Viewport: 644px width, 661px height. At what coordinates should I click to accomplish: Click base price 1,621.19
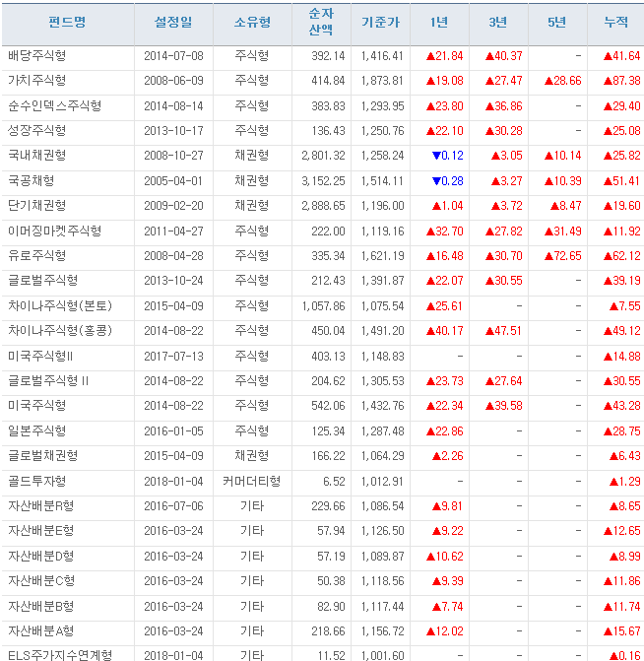tap(383, 256)
